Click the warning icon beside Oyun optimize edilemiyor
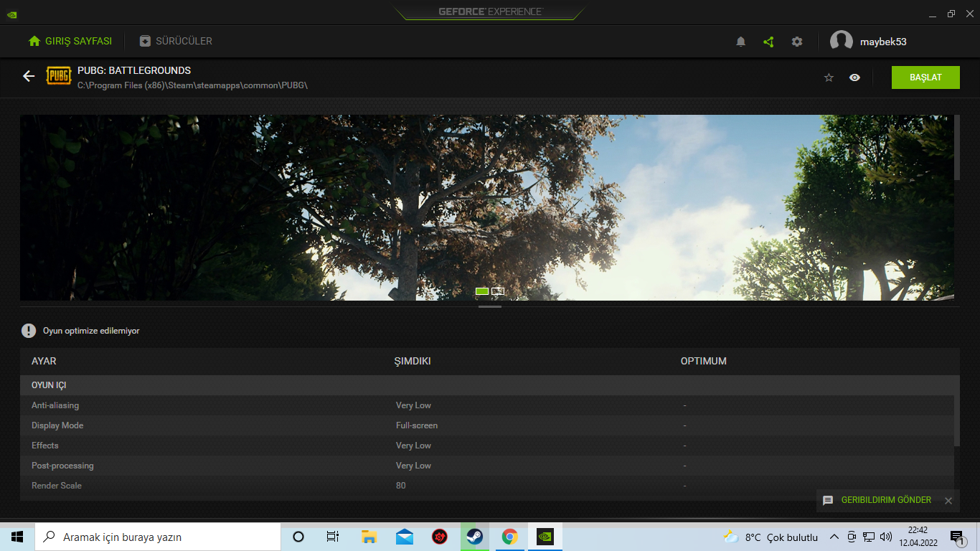The width and height of the screenshot is (980, 551). pyautogui.click(x=28, y=331)
